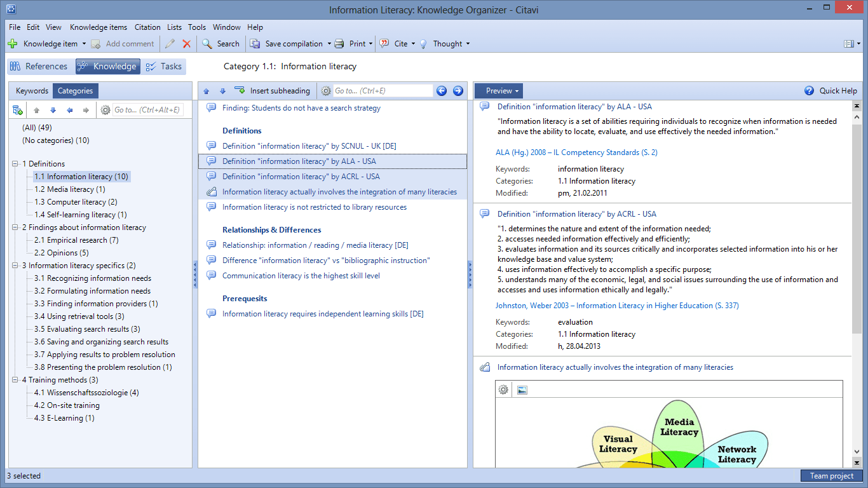This screenshot has height=488, width=868.
Task: Select category 3.4 Using retrieval tools
Action: tap(79, 316)
